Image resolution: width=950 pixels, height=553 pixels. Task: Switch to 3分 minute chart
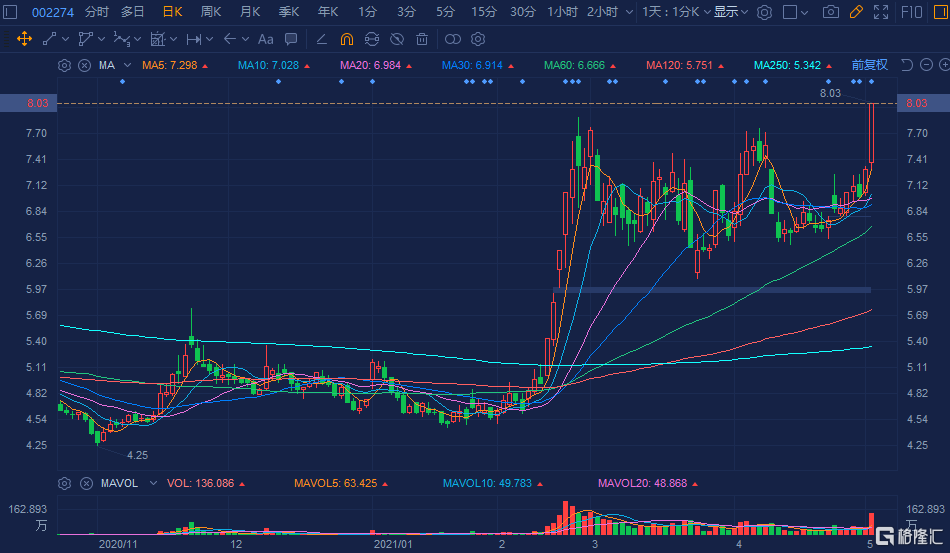tap(407, 12)
